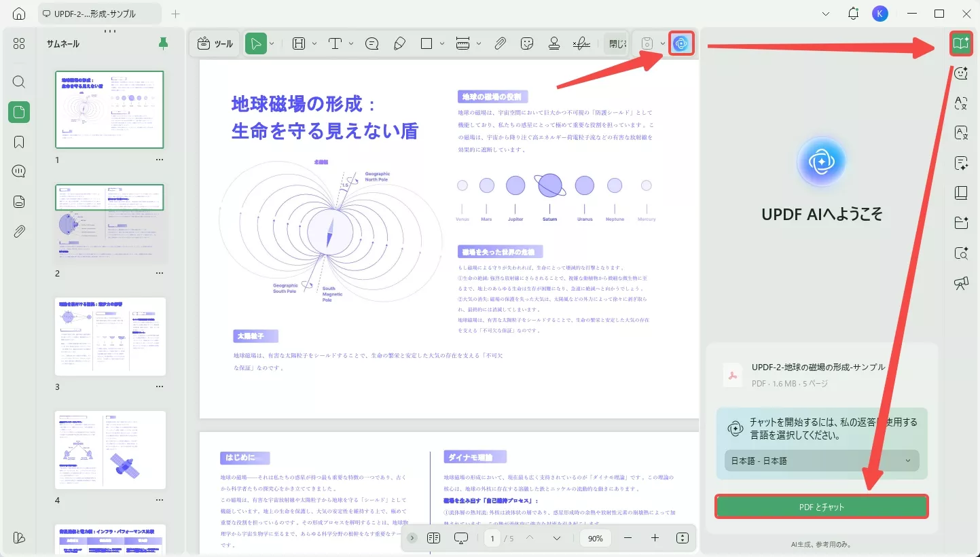This screenshot has height=557, width=980.
Task: Toggle presentation mode in bottom bar
Action: point(461,537)
